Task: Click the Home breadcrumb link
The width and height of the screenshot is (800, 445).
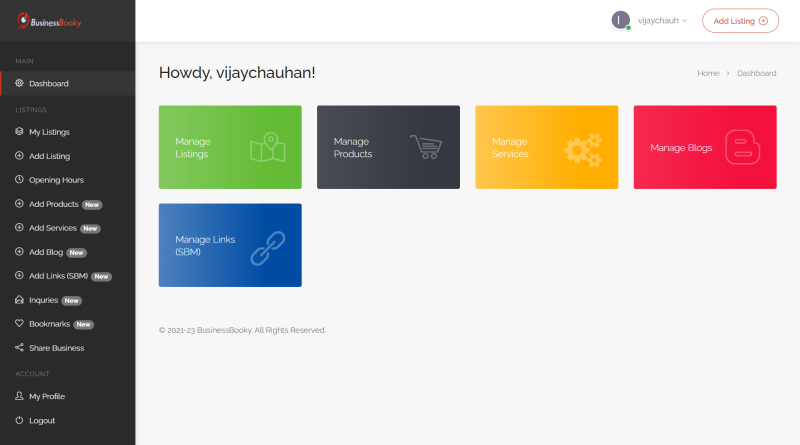Action: click(x=708, y=73)
